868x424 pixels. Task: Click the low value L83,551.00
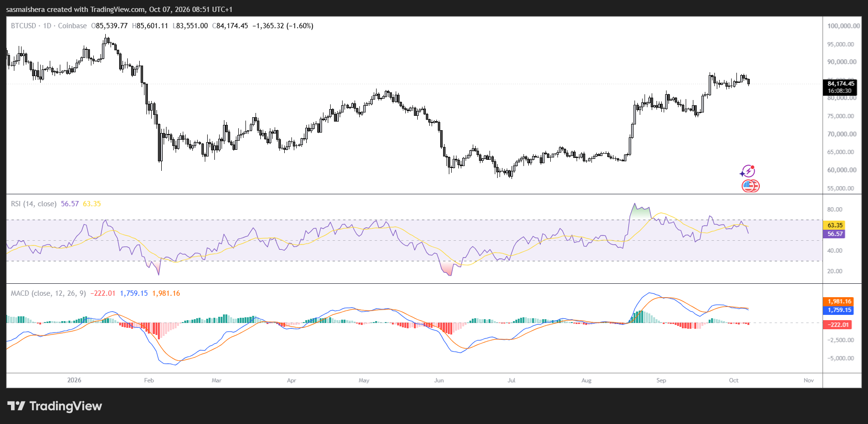point(190,26)
